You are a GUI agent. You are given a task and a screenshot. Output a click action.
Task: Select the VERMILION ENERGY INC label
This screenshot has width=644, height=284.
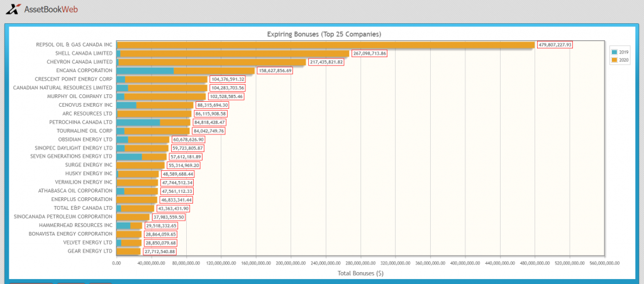pos(84,182)
